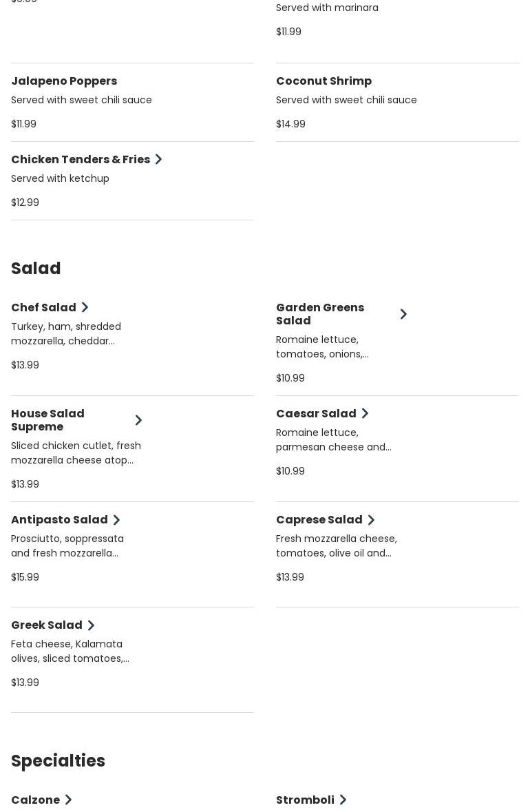
Task: Click the Specialties section heading
Action: (x=58, y=760)
